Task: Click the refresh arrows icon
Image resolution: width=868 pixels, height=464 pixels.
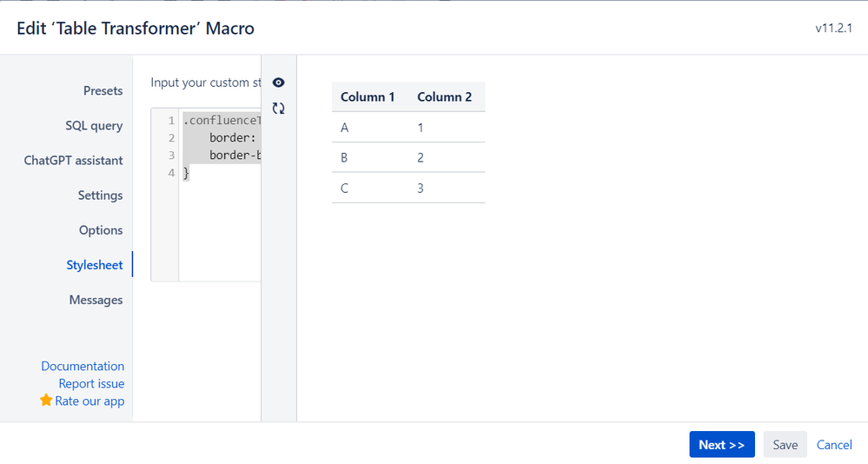Action: (x=278, y=109)
